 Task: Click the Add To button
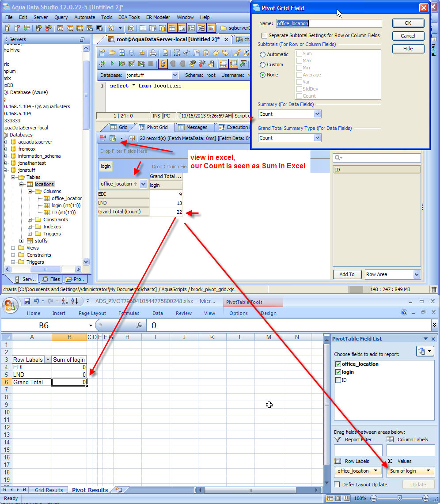(x=347, y=274)
